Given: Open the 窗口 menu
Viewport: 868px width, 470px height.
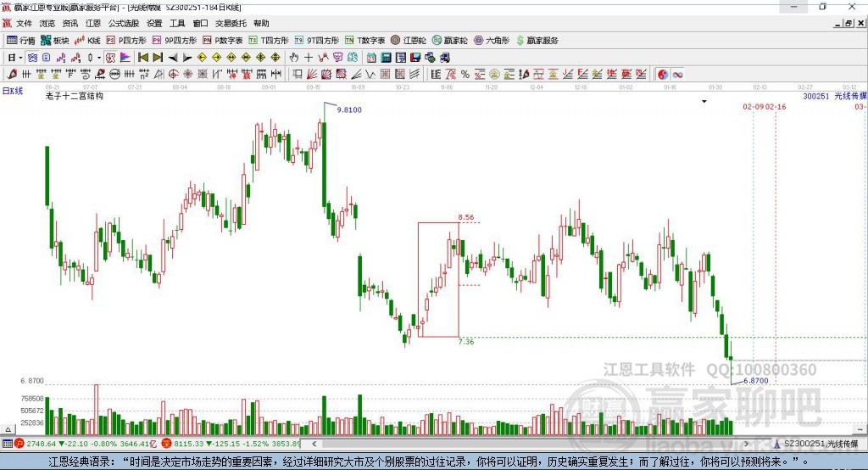Looking at the screenshot, I should click(x=200, y=23).
